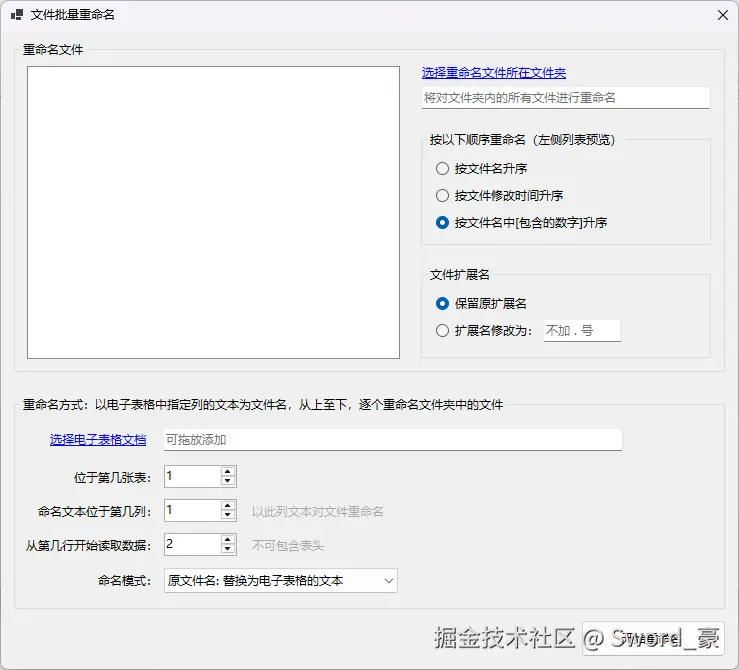Choose 保留原扩展名 radio button
739x670 pixels.
[481, 303]
